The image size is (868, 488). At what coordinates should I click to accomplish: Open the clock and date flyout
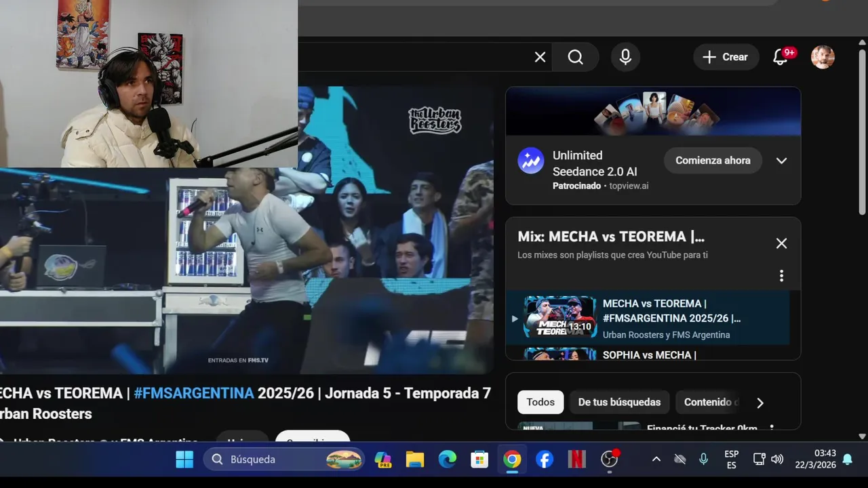coord(814,460)
